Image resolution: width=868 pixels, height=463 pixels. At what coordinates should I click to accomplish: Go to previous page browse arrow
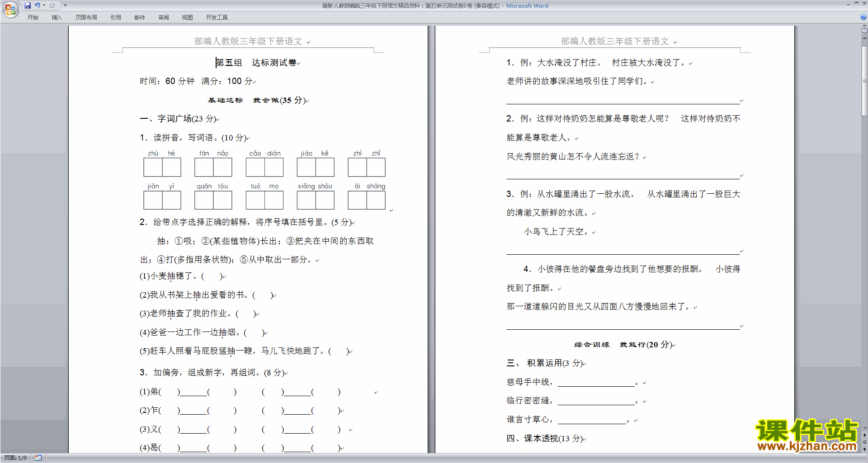(x=864, y=435)
